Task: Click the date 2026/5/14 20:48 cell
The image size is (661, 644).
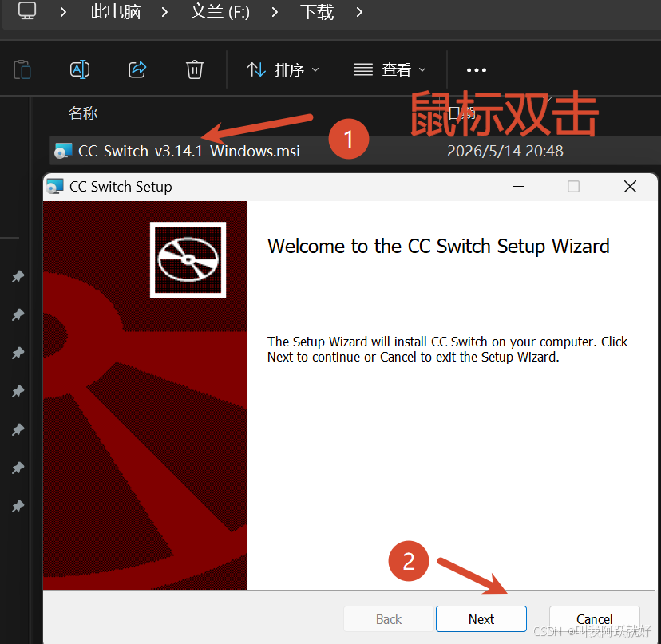Action: click(x=505, y=151)
